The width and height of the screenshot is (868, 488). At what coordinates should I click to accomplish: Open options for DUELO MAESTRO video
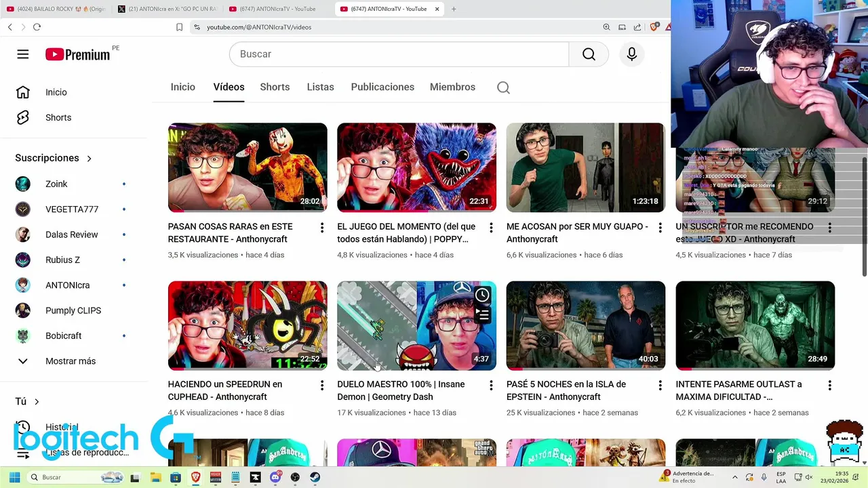pos(491,386)
